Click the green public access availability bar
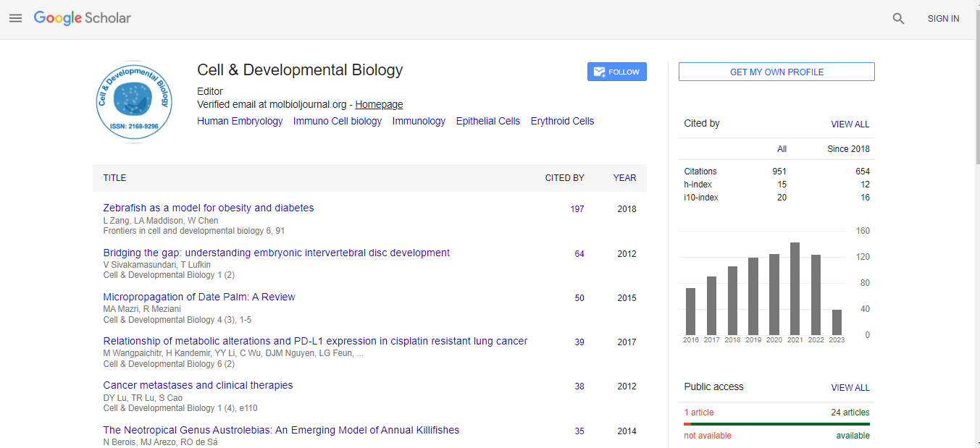Viewport: 980px width, 448px height. (x=781, y=424)
